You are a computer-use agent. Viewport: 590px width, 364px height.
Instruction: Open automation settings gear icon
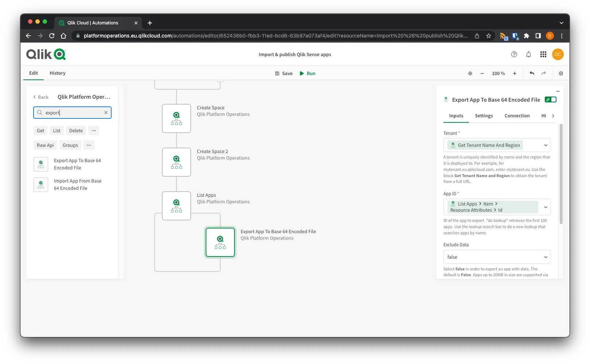561,73
